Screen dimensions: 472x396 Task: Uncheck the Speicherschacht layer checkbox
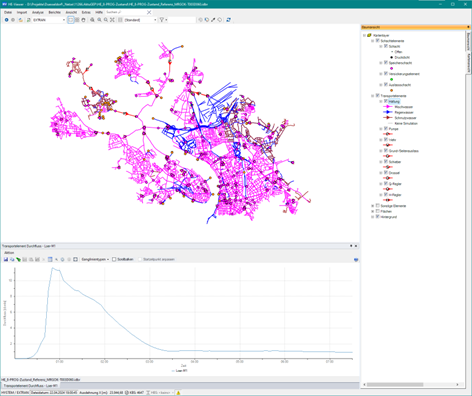(386, 63)
